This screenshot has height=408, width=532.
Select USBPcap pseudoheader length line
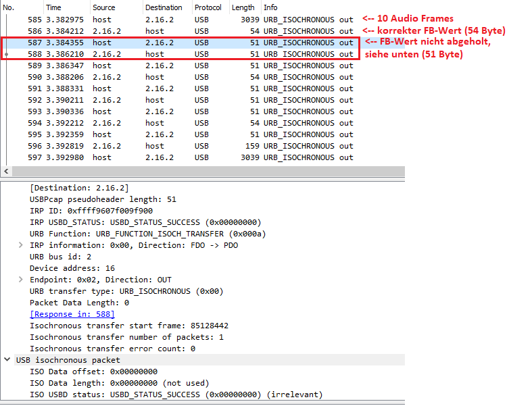tap(103, 199)
